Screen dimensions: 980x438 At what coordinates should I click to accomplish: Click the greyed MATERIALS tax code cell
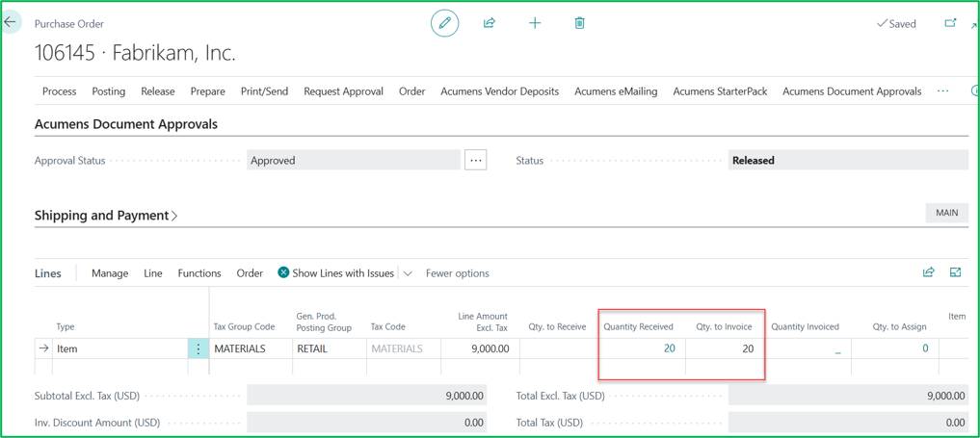(404, 348)
